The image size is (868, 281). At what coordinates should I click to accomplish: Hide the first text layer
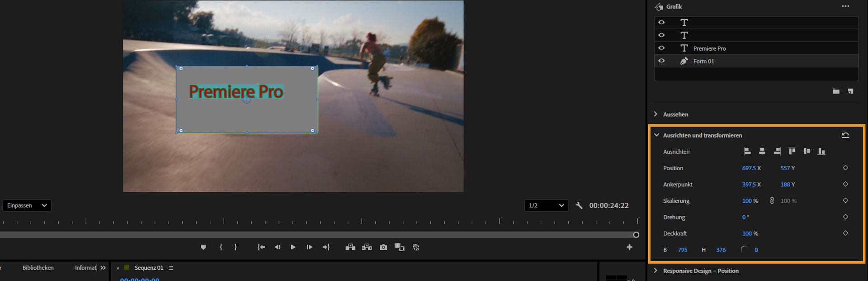(661, 22)
